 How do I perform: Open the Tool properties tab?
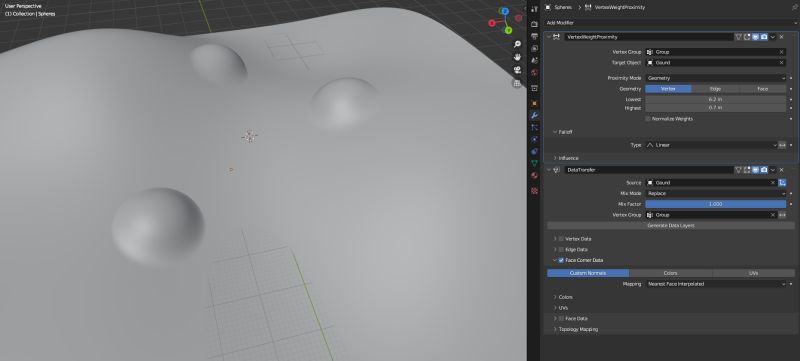click(534, 9)
